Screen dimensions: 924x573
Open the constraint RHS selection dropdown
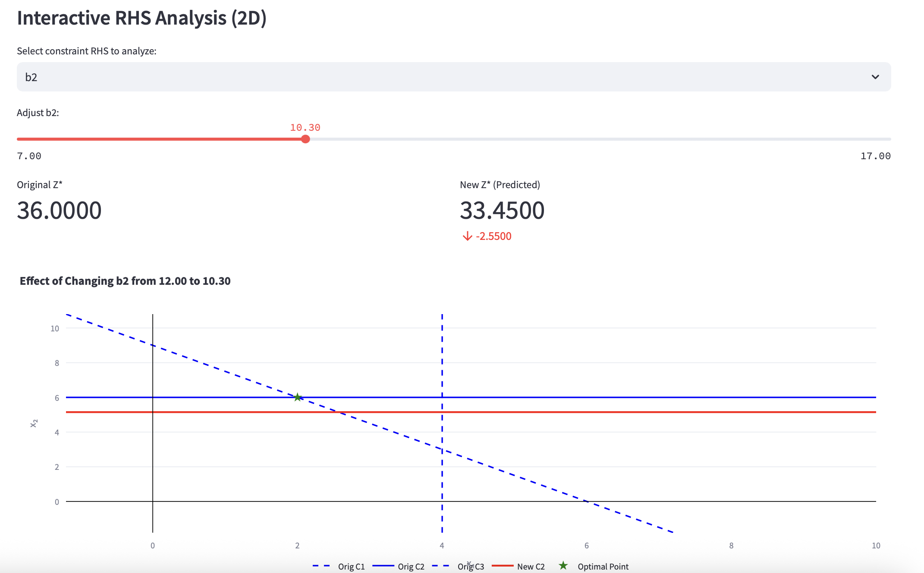453,77
